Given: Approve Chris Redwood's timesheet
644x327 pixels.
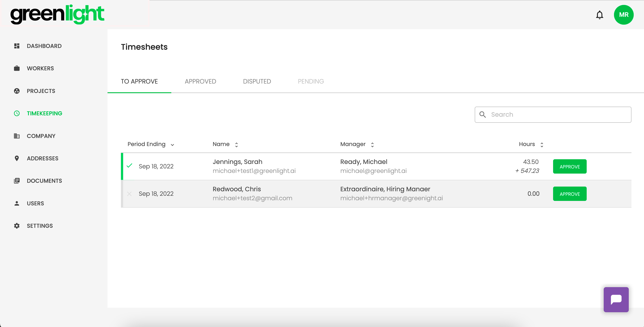Looking at the screenshot, I should pyautogui.click(x=569, y=194).
